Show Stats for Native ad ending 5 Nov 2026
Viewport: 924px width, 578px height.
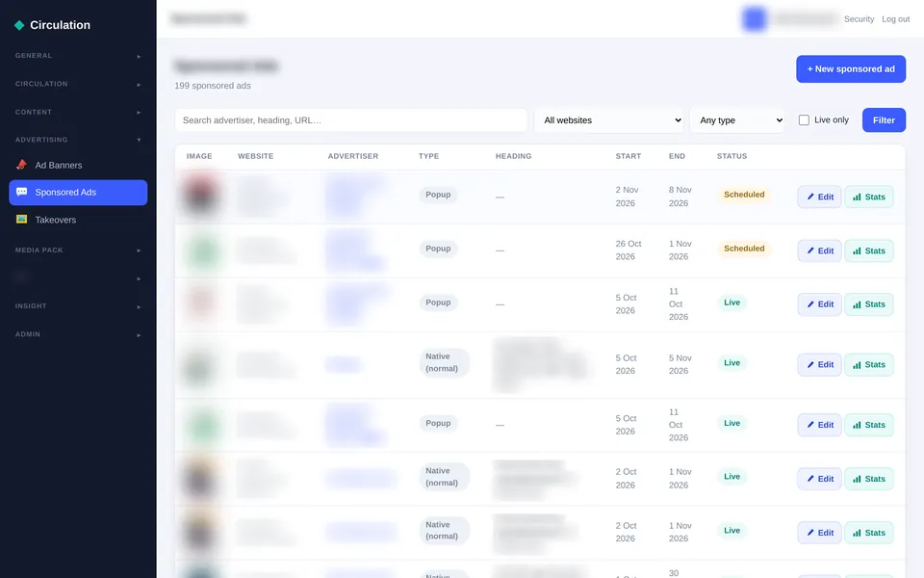pyautogui.click(x=868, y=364)
